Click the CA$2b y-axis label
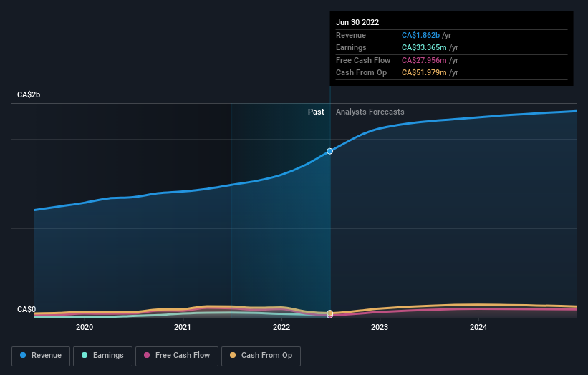Screen dimensions: 588x375 click(29, 94)
